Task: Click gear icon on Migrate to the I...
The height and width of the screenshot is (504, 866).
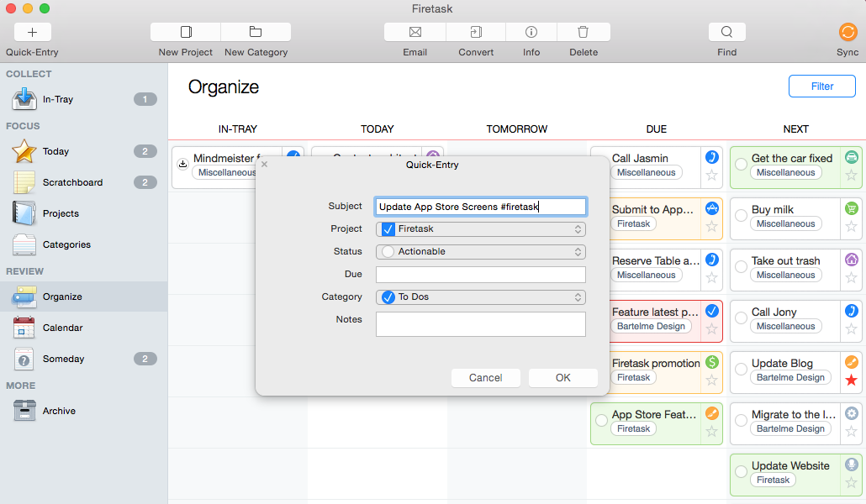Action: click(852, 413)
